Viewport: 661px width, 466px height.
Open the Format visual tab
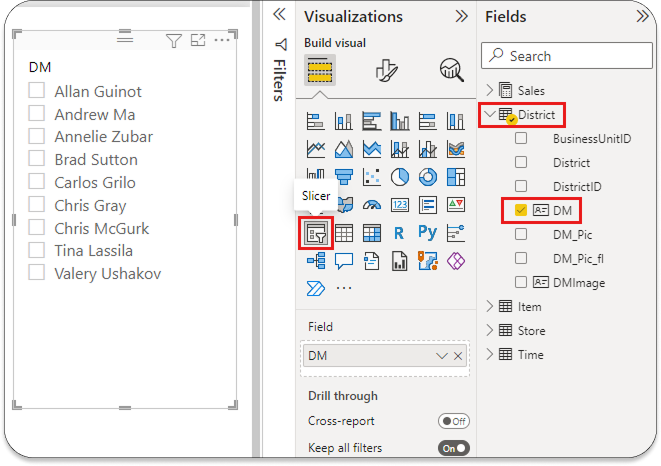pyautogui.click(x=385, y=70)
